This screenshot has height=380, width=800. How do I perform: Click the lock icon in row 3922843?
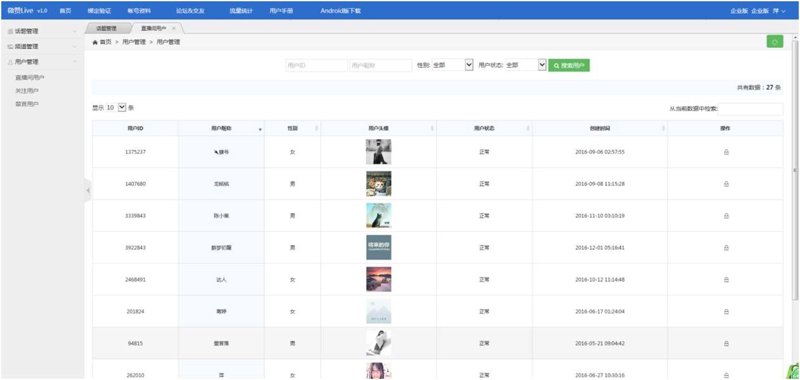[726, 247]
